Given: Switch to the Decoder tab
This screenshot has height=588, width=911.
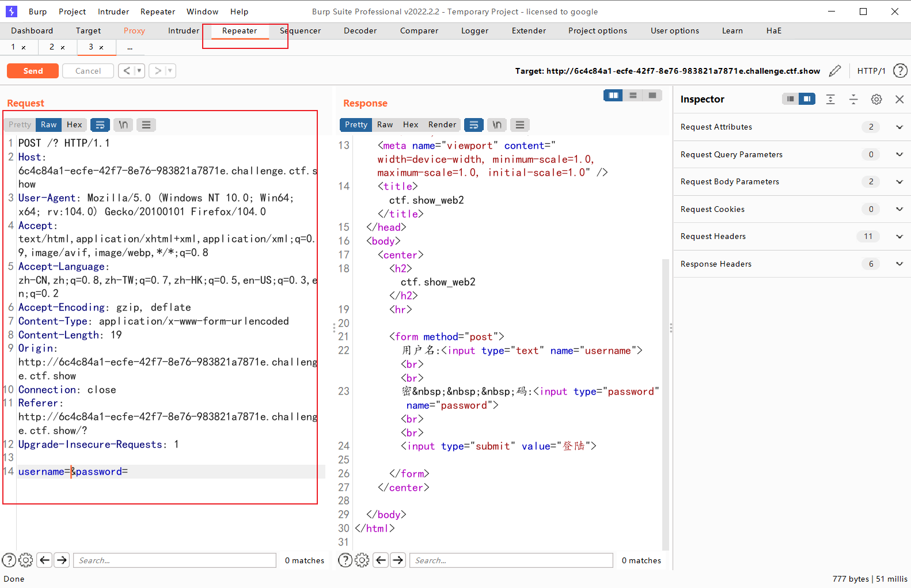Looking at the screenshot, I should [360, 31].
